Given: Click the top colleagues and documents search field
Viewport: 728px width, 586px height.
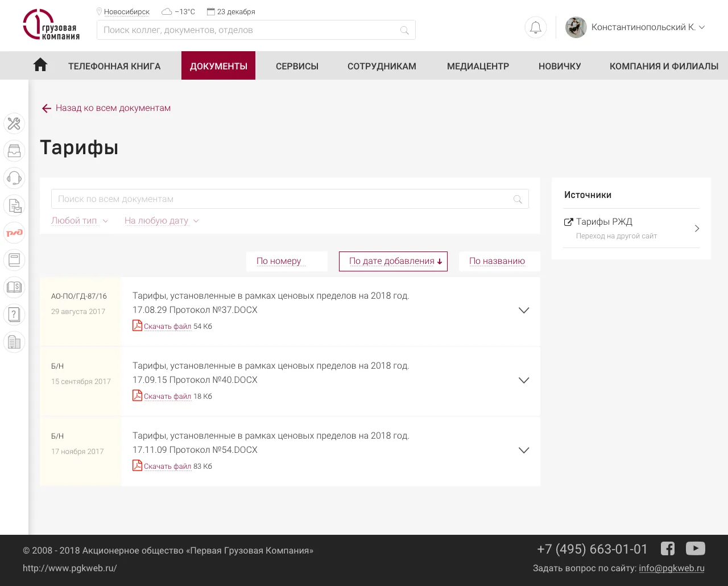Looking at the screenshot, I should [256, 30].
